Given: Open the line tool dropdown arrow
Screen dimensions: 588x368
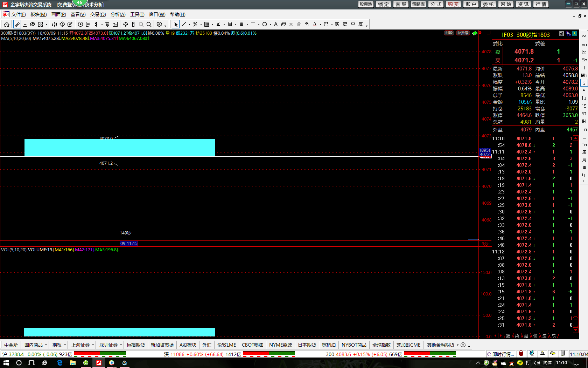Looking at the screenshot, I should pos(189,25).
